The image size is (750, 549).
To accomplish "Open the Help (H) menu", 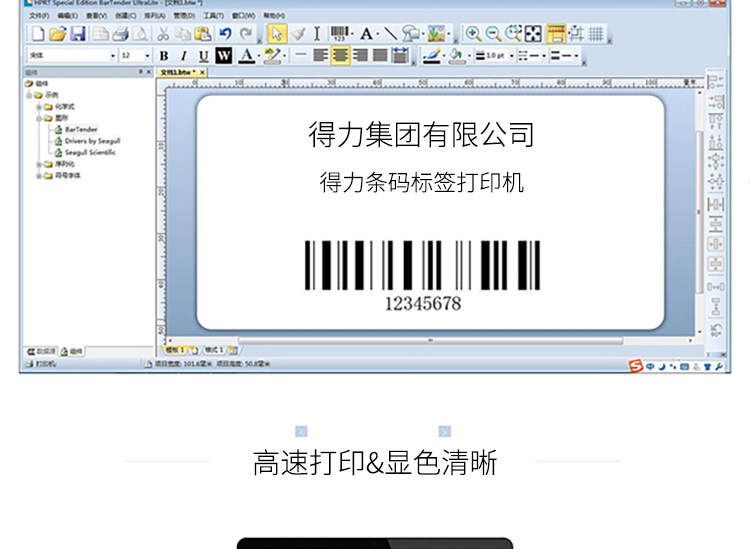I will coord(274,15).
